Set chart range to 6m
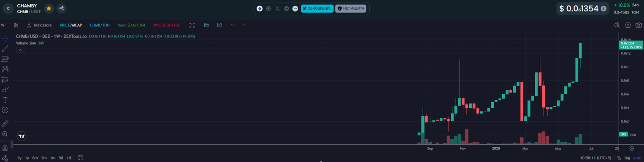 coord(35,158)
